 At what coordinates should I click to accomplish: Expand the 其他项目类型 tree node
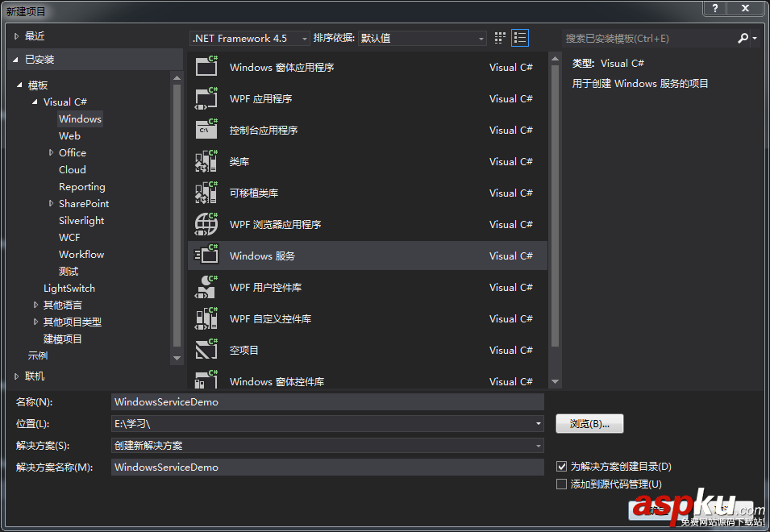click(x=35, y=322)
